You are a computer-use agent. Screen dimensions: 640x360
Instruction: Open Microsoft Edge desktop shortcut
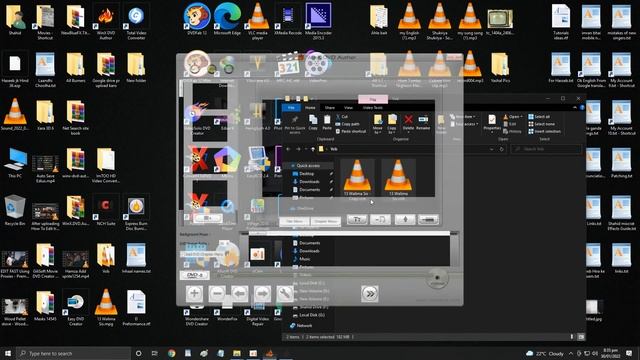pos(227,20)
